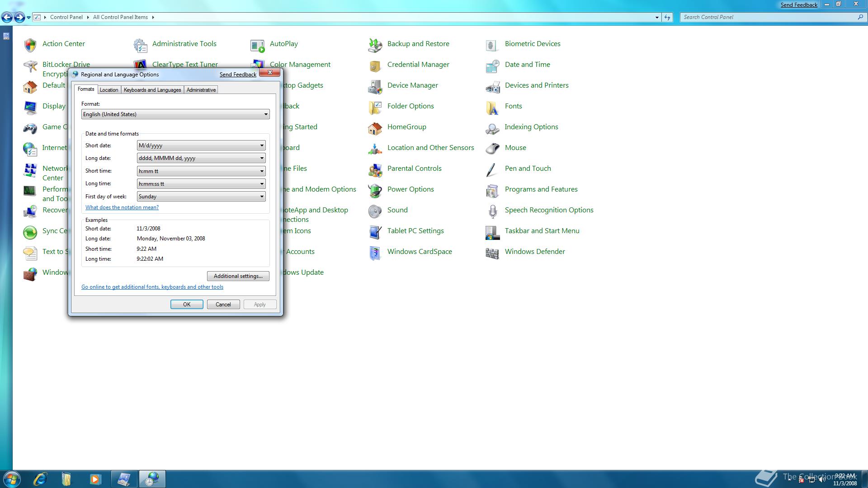Open Date and Time icon
Screen dimensions: 868x488
pyautogui.click(x=492, y=66)
